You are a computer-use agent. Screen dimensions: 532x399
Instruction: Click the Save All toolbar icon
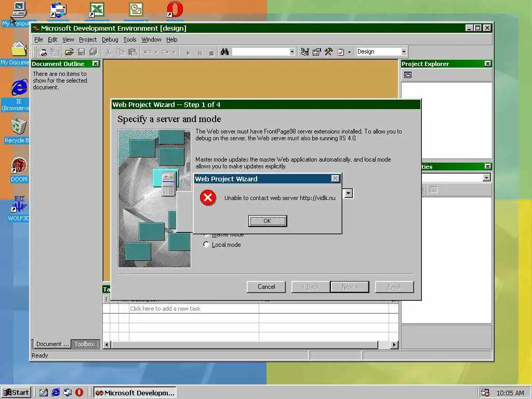tap(94, 52)
